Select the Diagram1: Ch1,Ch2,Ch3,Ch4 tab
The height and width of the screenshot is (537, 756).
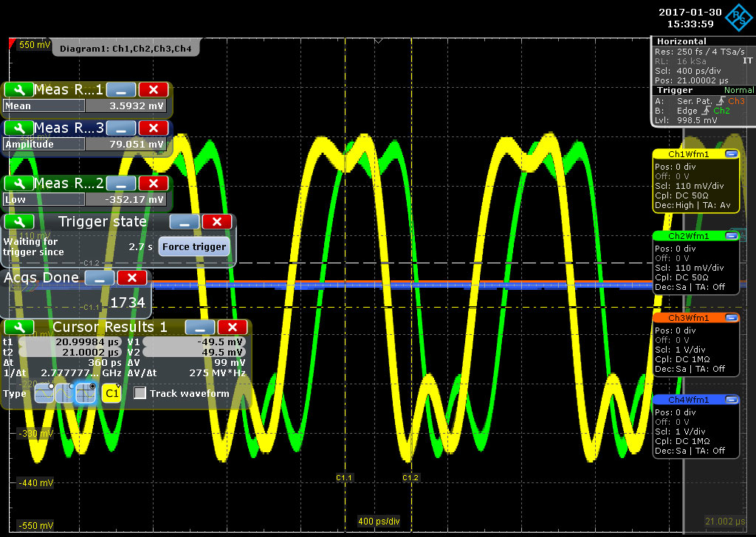126,47
